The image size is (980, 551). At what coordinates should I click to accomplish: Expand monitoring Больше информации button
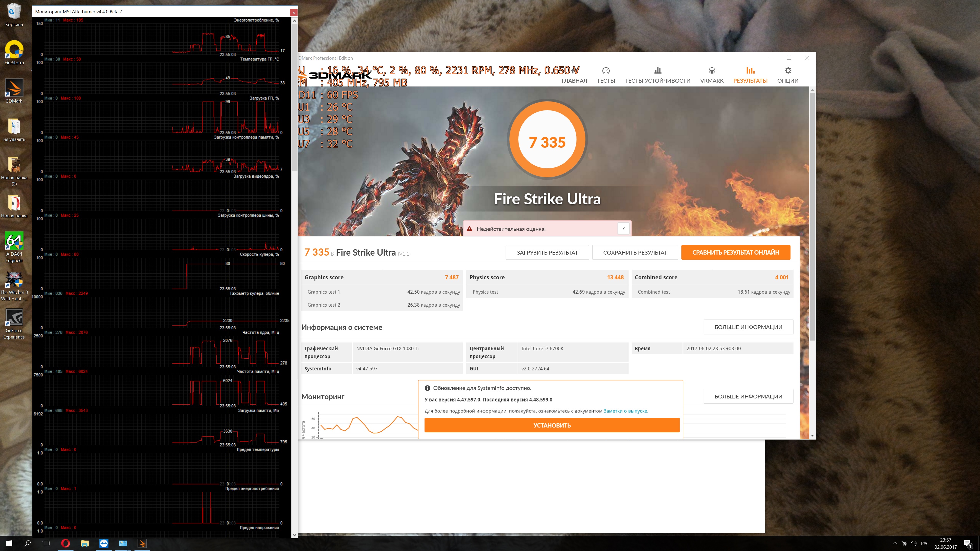(x=748, y=396)
